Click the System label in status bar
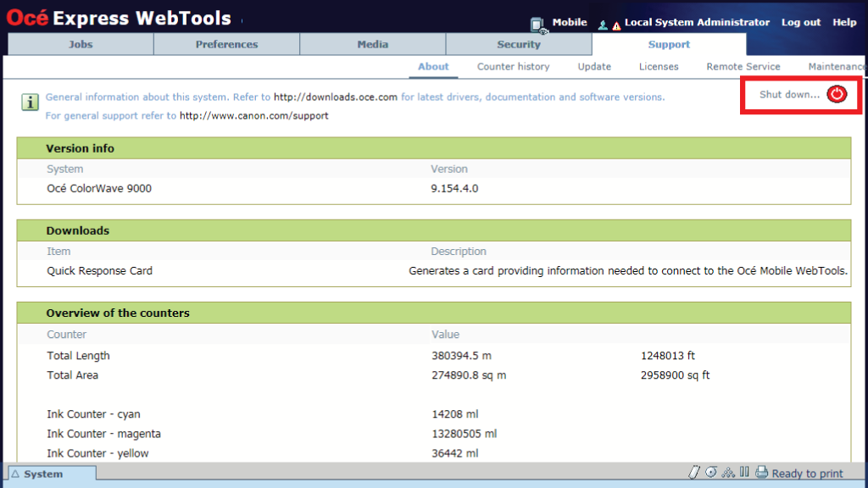This screenshot has height=488, width=868. point(43,474)
